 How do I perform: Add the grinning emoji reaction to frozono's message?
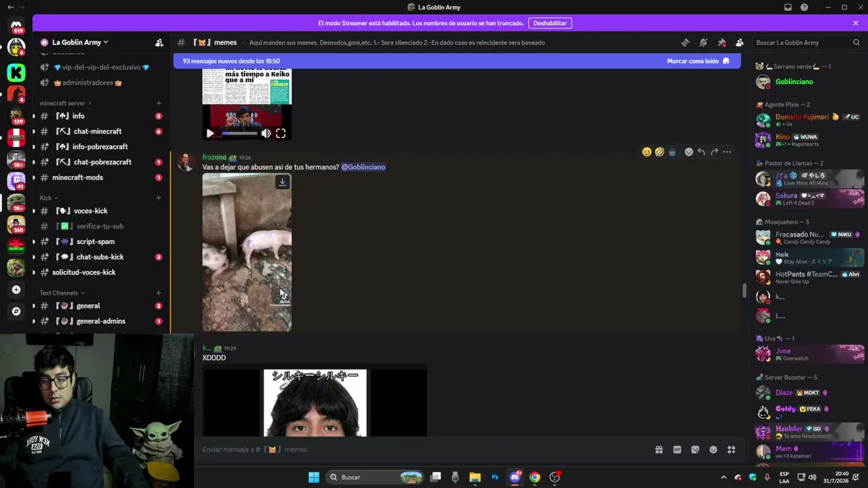(646, 152)
